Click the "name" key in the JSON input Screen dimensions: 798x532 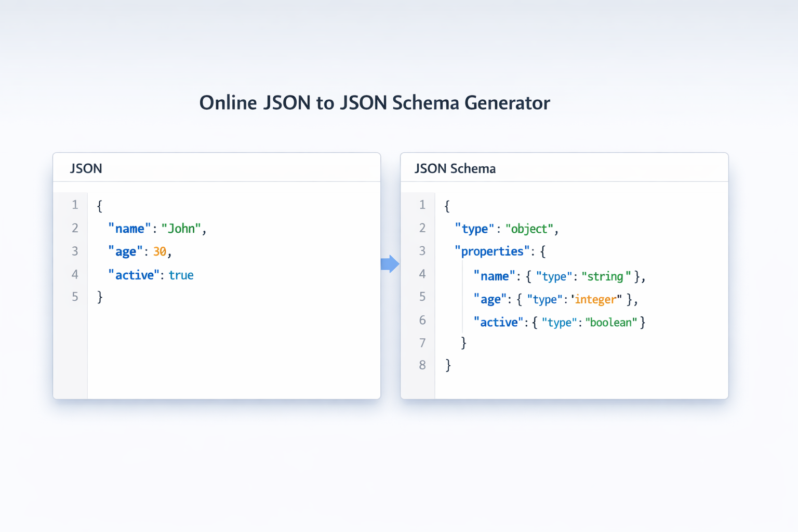click(x=129, y=229)
